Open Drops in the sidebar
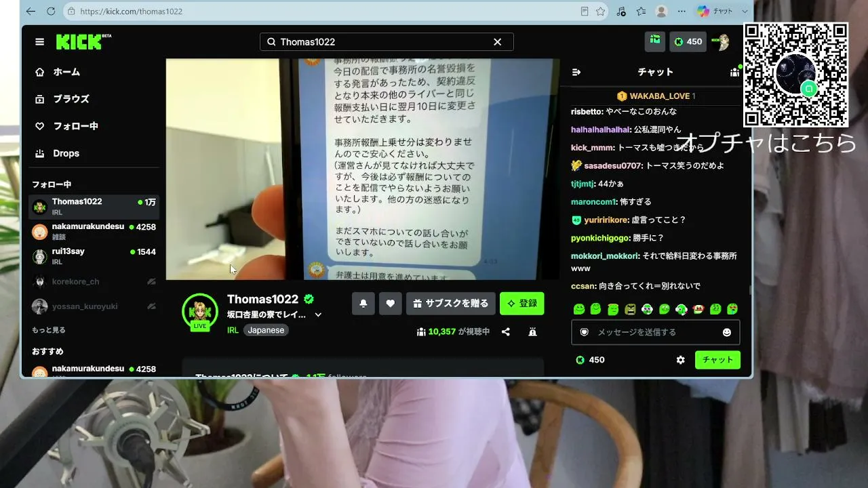Screen dimensions: 868x488 [58, 153]
